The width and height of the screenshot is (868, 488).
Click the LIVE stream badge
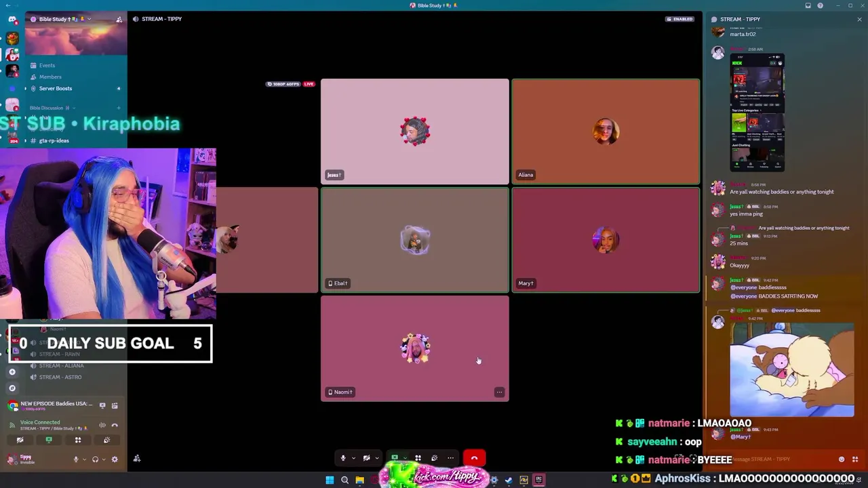(309, 84)
